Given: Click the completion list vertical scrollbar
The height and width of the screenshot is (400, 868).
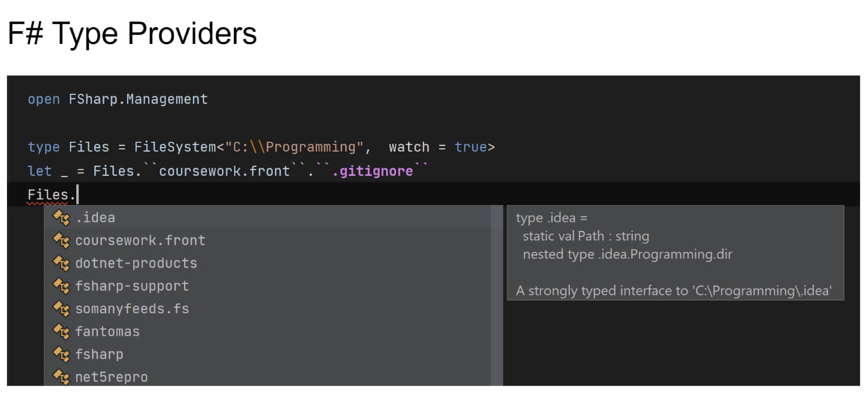Looking at the screenshot, I should tap(497, 296).
